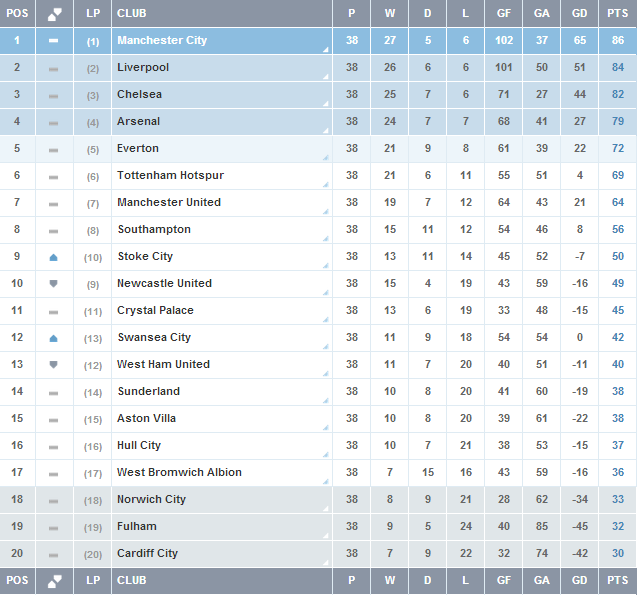Expand Arsenal row using corner triangle
The image size is (639, 595).
(x=326, y=130)
